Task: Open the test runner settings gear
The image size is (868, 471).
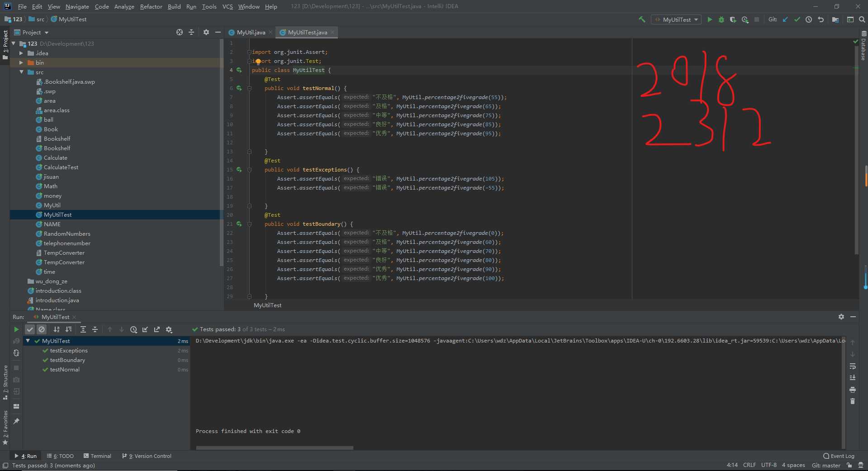Action: [169, 329]
